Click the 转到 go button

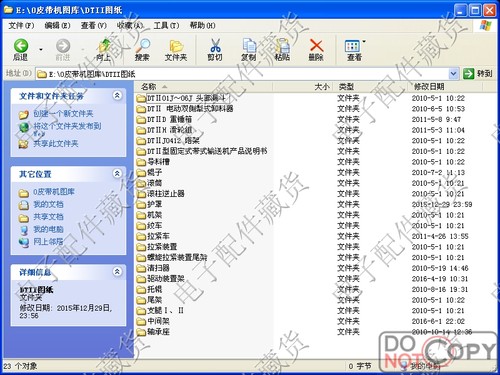point(477,74)
